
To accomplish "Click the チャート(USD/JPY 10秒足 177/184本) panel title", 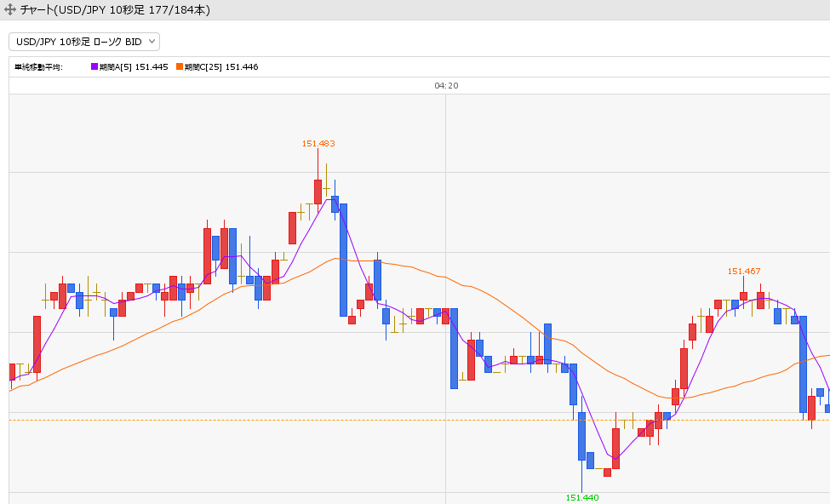I will point(115,10).
